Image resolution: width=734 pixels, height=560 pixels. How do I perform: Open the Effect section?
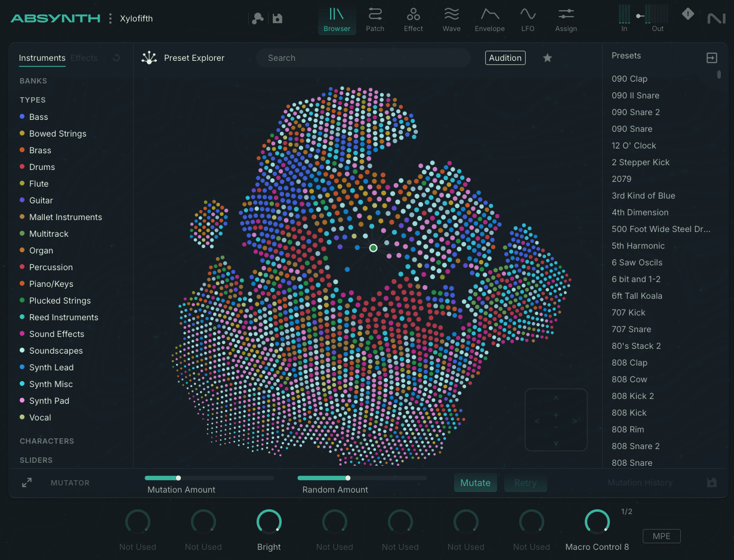413,19
